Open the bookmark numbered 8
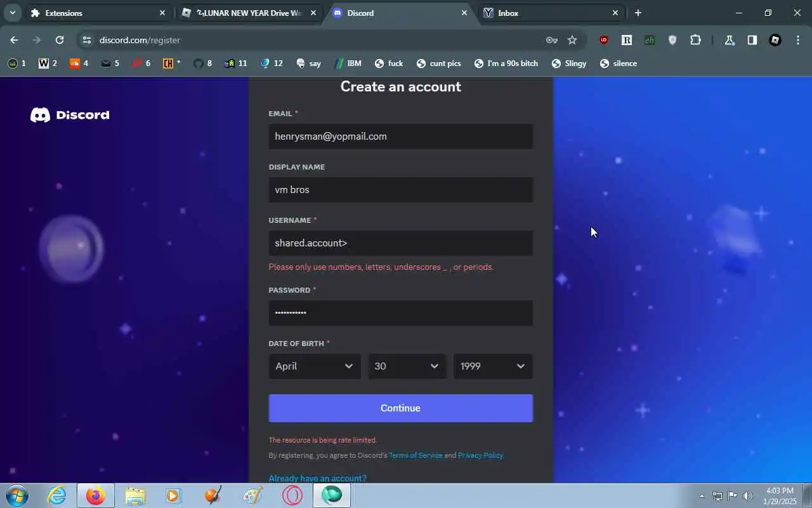 [x=202, y=63]
